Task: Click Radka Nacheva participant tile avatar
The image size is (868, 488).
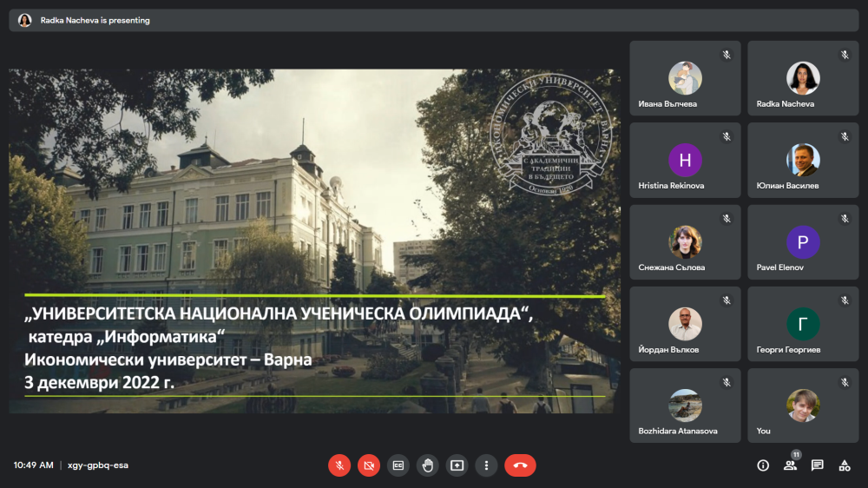Action: point(803,78)
